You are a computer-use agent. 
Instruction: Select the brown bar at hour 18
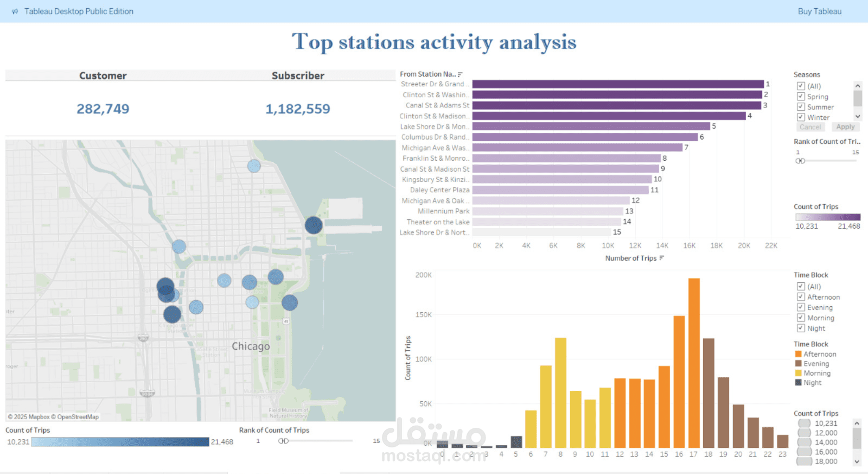[x=709, y=393]
